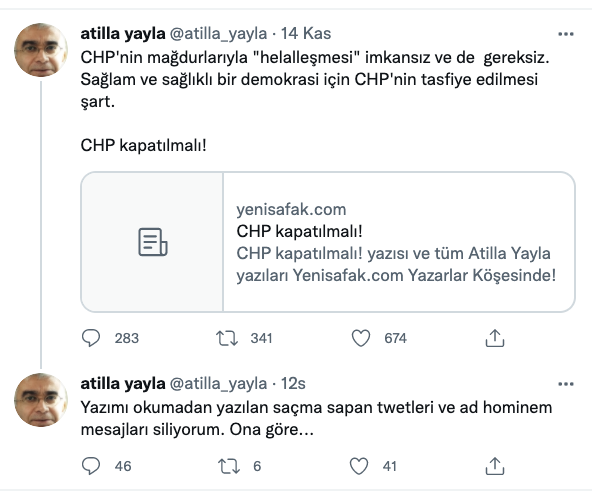Image resolution: width=592 pixels, height=492 pixels.
Task: Share the first tweet via share icon
Action: [x=495, y=338]
